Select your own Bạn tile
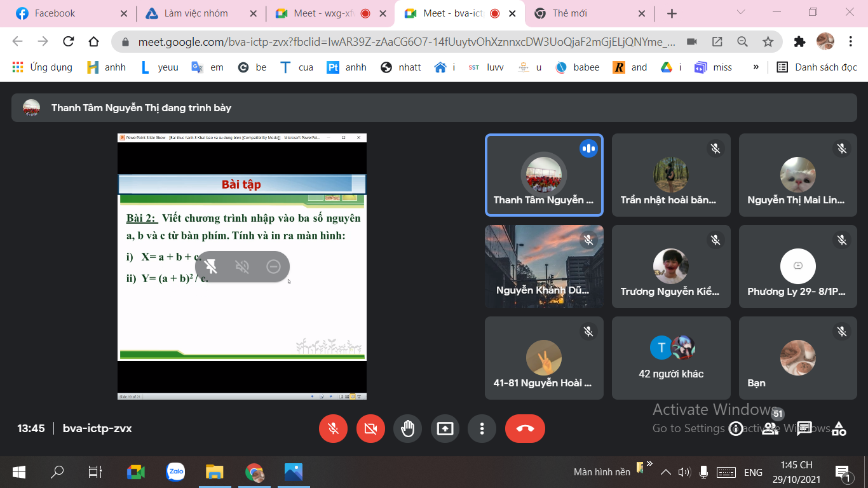The image size is (868, 488). (797, 358)
